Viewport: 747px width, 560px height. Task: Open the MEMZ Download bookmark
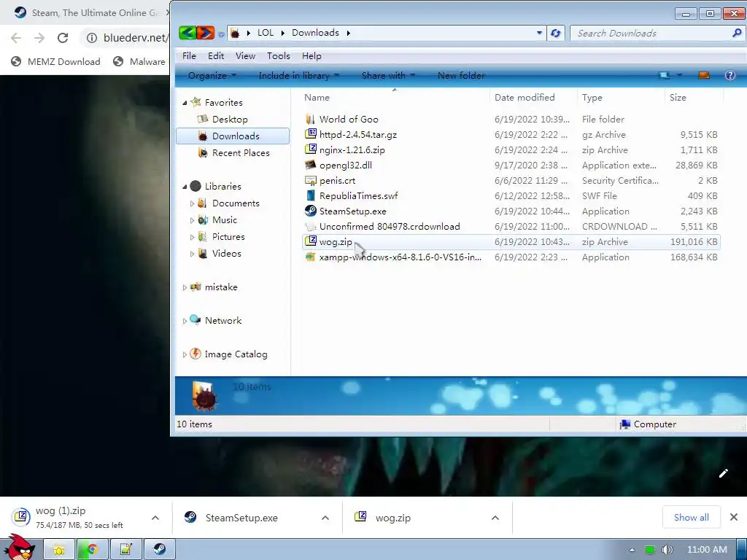[55, 61]
